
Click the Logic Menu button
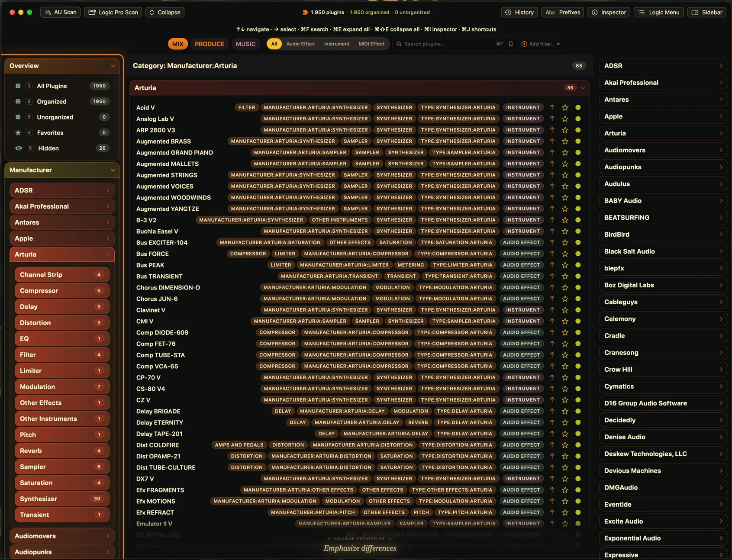(659, 13)
